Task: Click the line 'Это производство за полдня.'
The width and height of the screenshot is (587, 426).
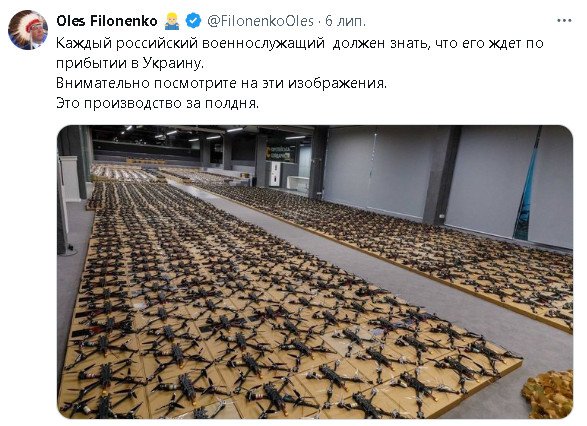Action: pos(158,103)
